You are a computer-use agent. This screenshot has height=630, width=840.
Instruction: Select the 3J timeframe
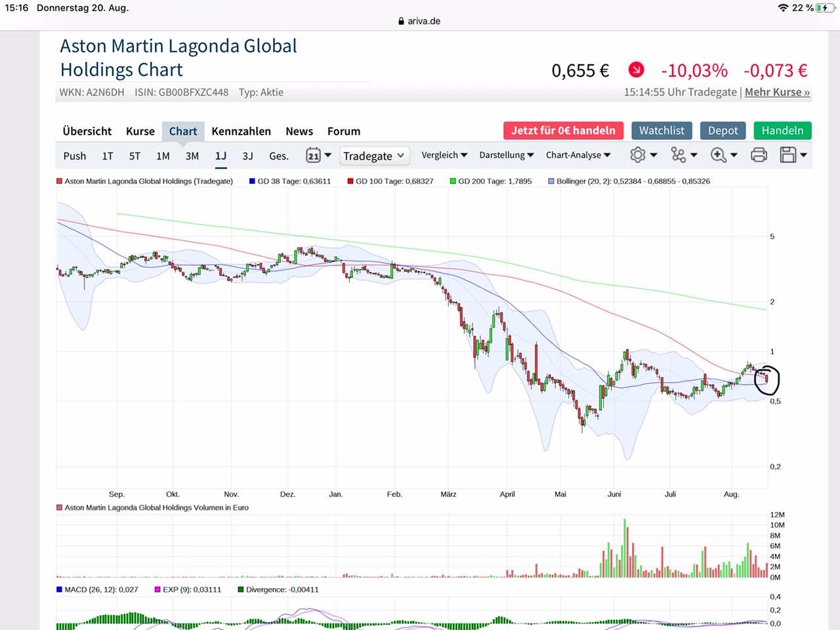247,156
